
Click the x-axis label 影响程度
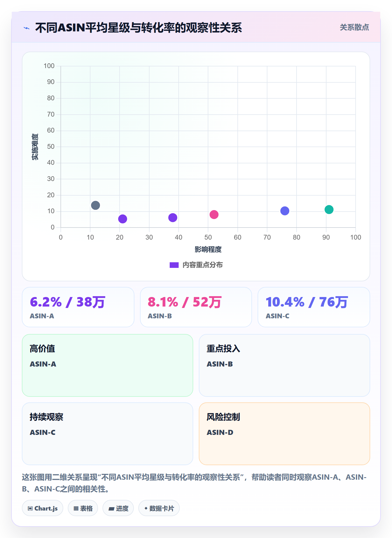coord(208,249)
